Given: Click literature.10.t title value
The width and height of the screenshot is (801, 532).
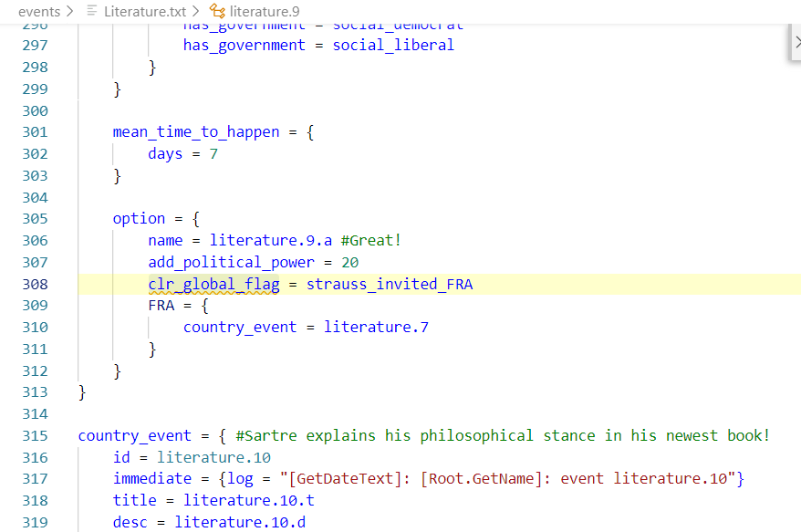Looking at the screenshot, I should coord(249,500).
